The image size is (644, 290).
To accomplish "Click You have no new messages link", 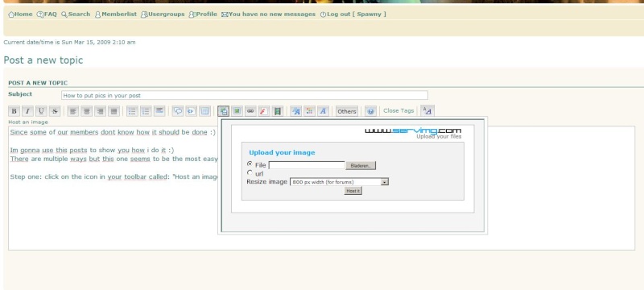I will pyautogui.click(x=269, y=14).
